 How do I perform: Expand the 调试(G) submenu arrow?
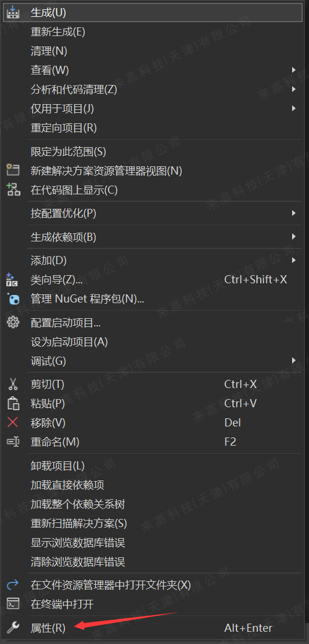point(294,361)
